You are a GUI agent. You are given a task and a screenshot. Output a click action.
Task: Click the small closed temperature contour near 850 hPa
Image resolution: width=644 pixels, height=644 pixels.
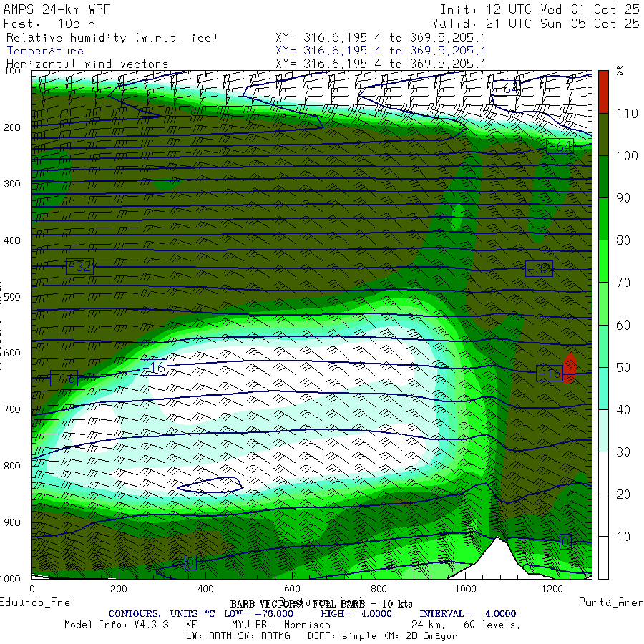pyautogui.click(x=210, y=484)
